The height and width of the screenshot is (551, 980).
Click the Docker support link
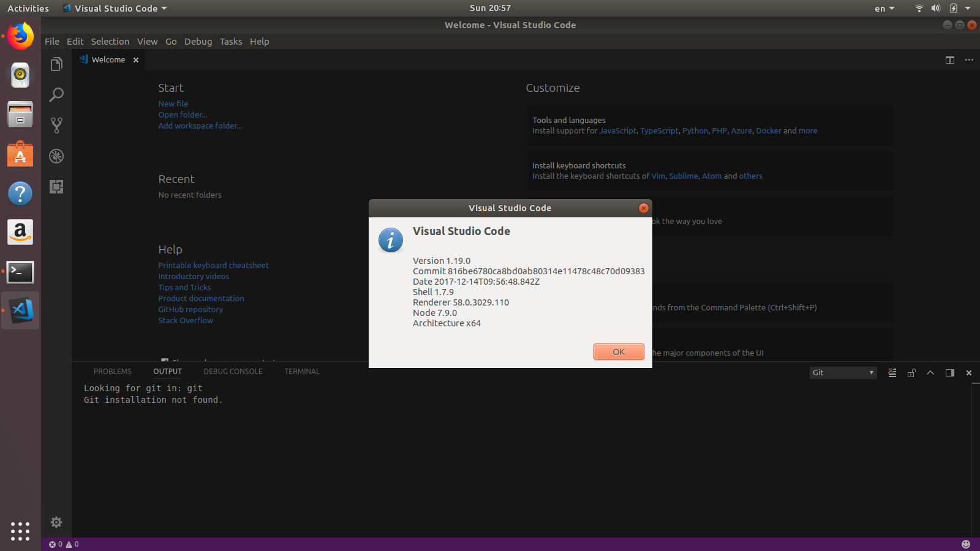769,131
